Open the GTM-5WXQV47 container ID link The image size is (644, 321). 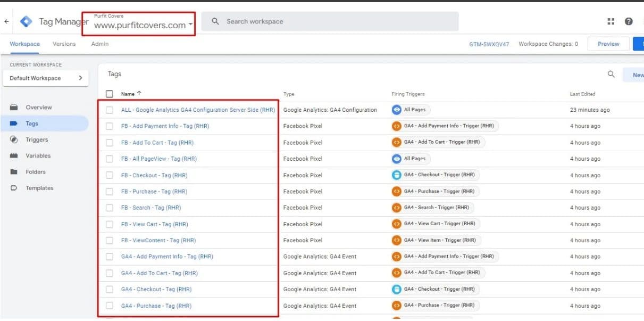(x=489, y=44)
